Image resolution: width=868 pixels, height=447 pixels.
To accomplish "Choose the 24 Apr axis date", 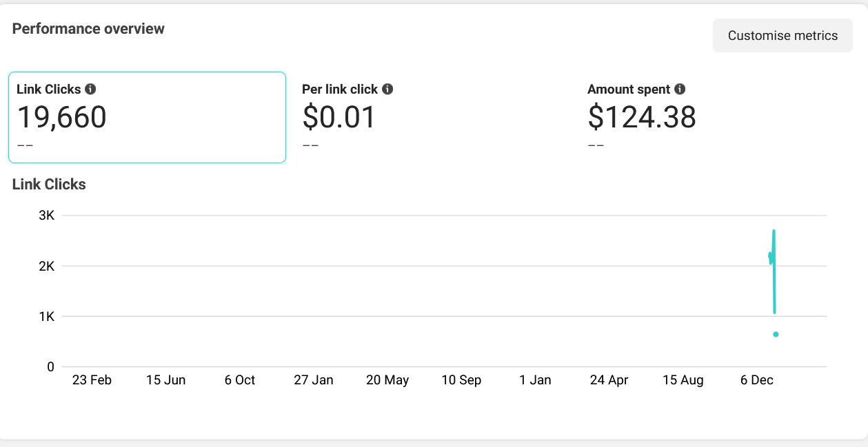I will (609, 380).
